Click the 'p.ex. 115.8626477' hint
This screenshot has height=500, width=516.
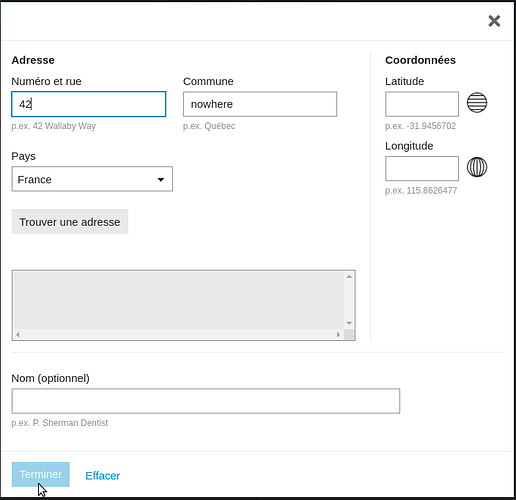(x=421, y=191)
